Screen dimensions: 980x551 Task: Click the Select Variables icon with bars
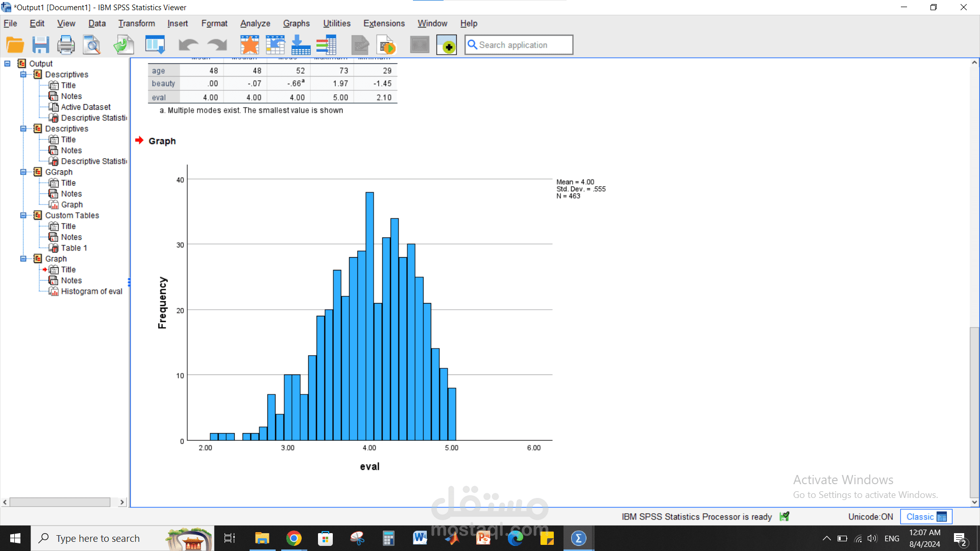(326, 45)
